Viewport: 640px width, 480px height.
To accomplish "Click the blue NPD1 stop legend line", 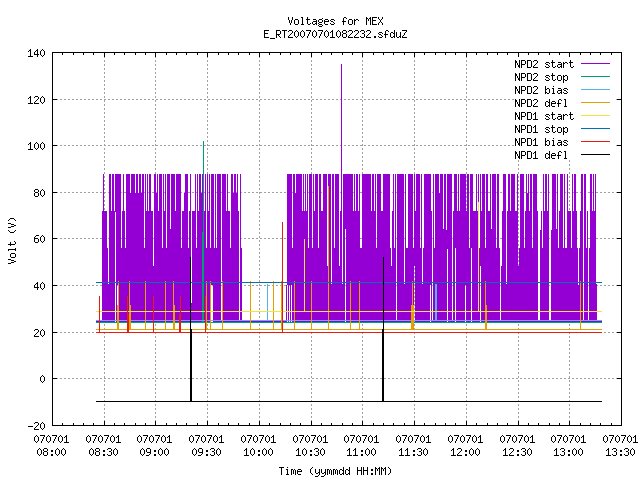I will coord(596,129).
